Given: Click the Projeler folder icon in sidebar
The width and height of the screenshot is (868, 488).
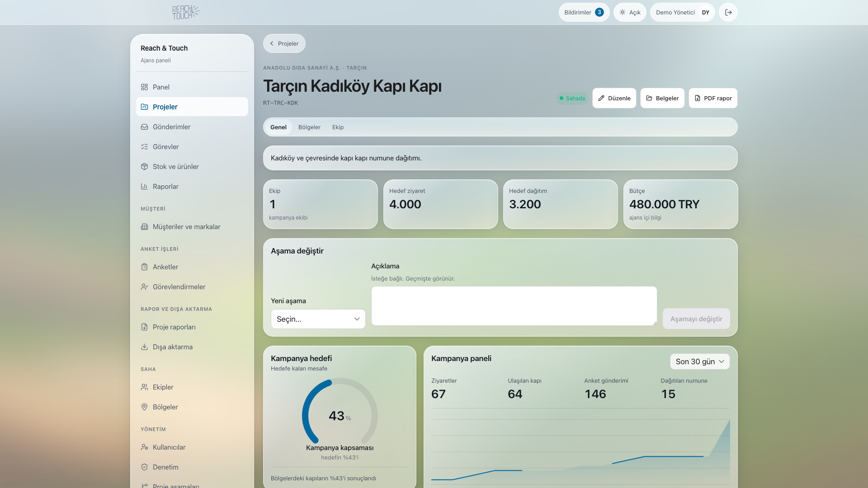Looking at the screenshot, I should (x=144, y=107).
